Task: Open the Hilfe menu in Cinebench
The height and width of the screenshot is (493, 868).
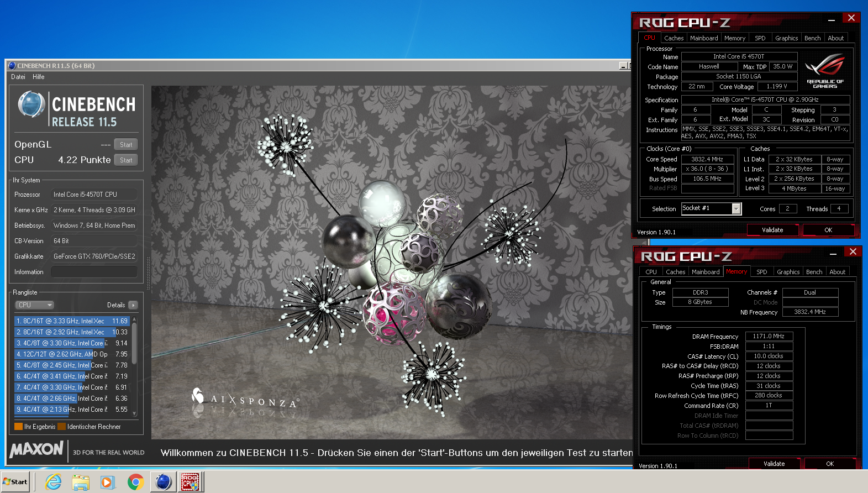Action: [x=39, y=77]
